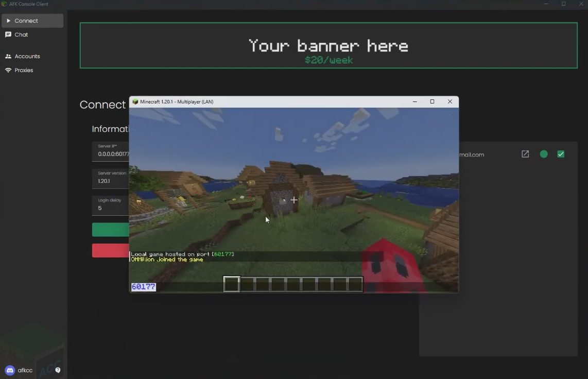Click the AFK Console Client title icon
This screenshot has height=379, width=588.
click(x=4, y=4)
